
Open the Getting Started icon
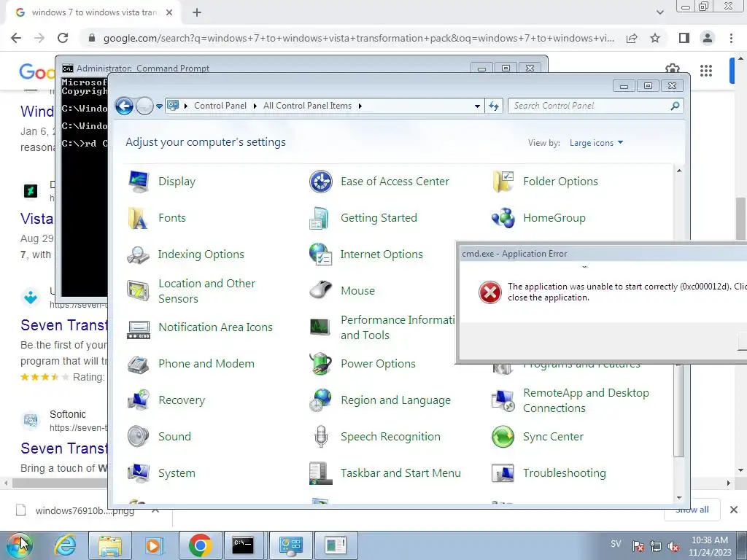point(321,218)
